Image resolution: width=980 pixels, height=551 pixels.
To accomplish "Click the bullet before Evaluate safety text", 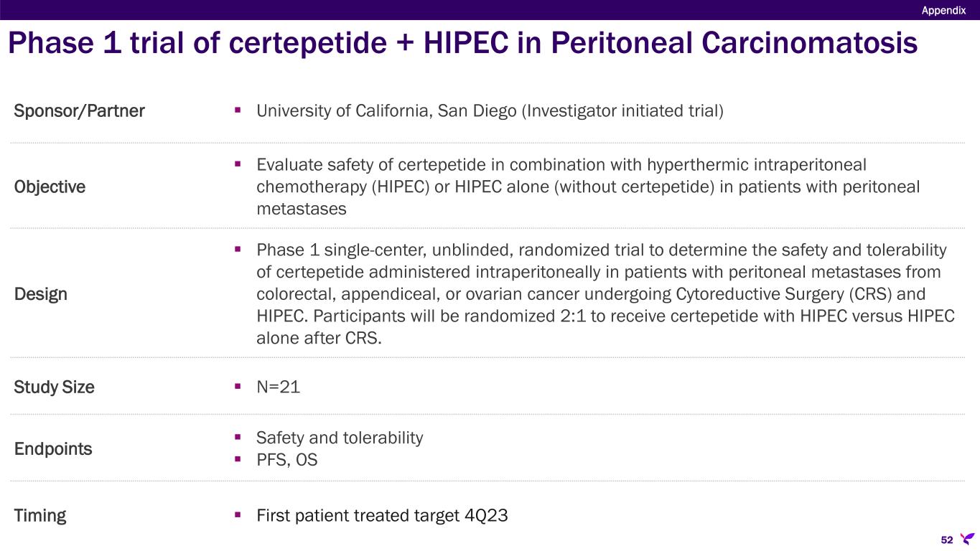I will (x=239, y=165).
